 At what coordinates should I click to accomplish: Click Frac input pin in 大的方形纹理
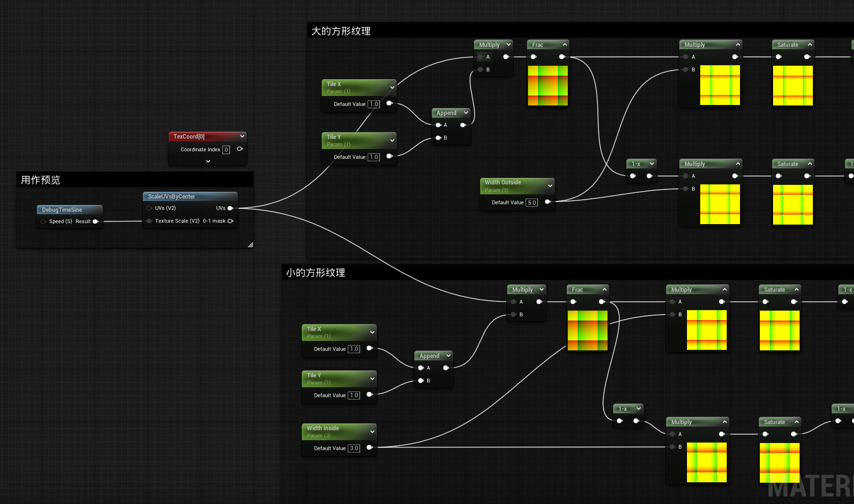[x=534, y=57]
